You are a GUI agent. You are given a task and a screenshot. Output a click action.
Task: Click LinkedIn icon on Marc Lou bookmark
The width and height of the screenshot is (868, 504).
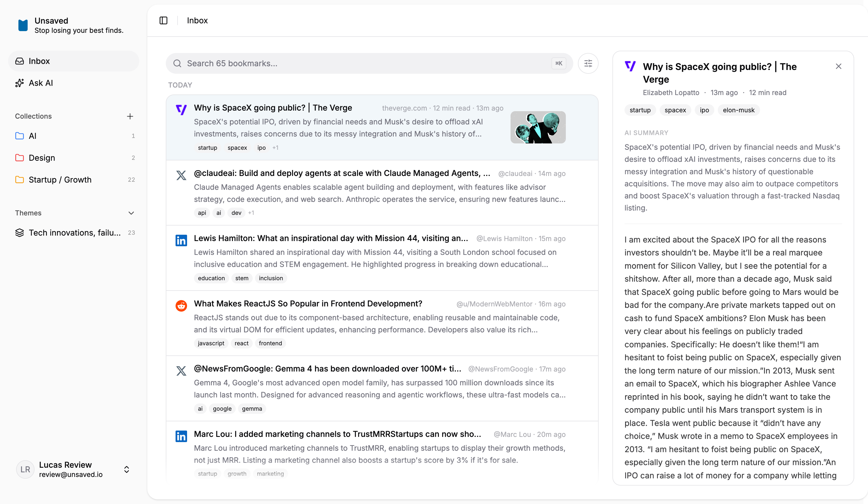point(181,436)
